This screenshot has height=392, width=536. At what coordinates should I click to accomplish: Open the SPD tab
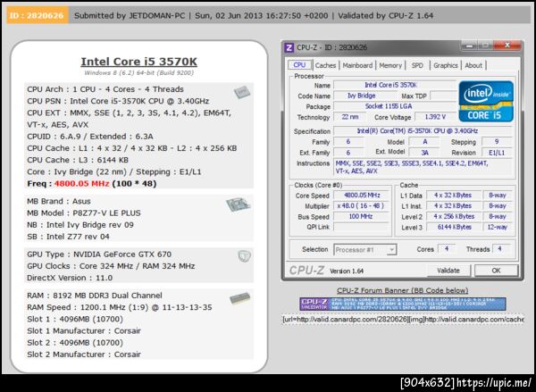point(417,65)
